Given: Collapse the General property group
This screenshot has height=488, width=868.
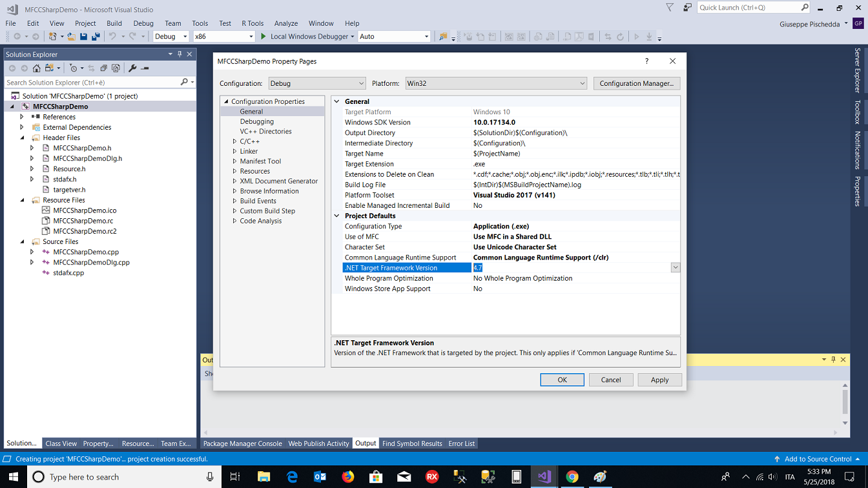Looking at the screenshot, I should tap(336, 101).
